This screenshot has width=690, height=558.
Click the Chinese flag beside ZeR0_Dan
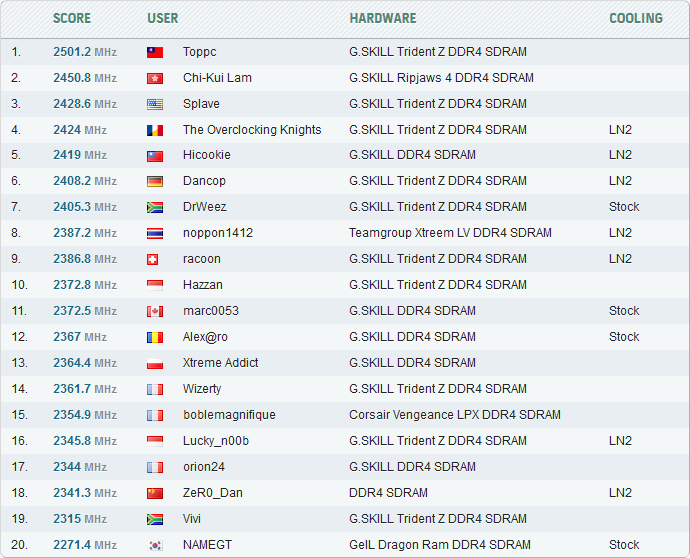pyautogui.click(x=155, y=493)
